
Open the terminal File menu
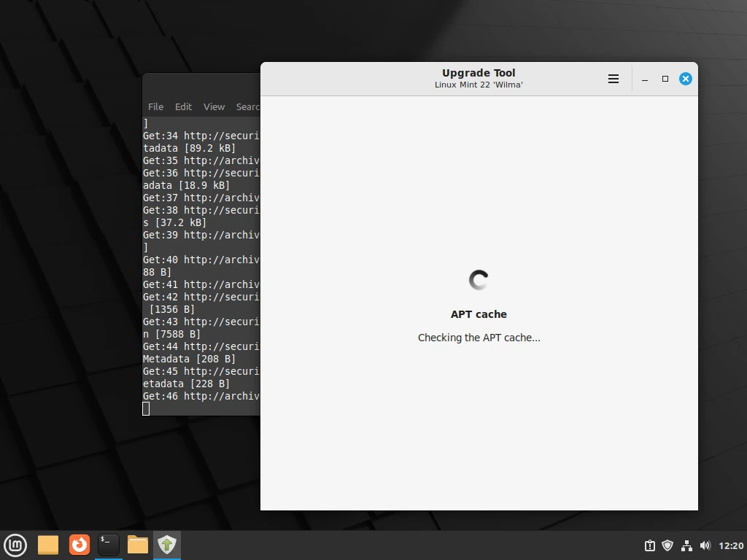click(155, 106)
